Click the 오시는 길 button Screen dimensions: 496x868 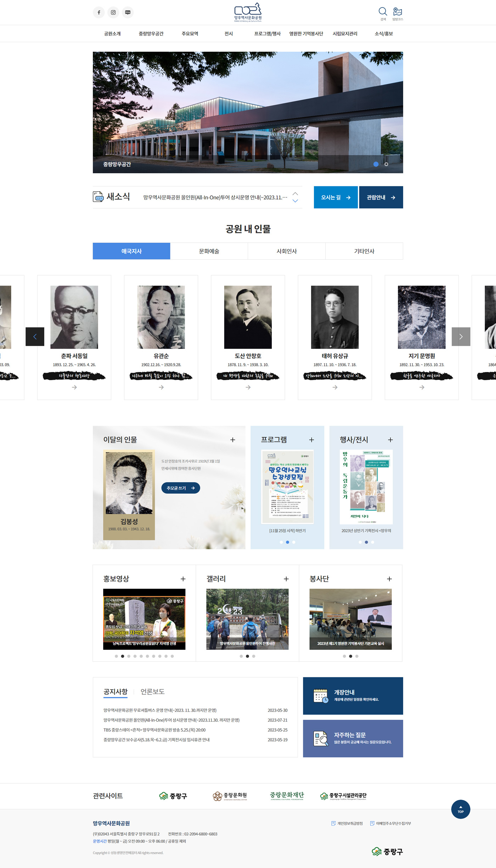pos(336,197)
